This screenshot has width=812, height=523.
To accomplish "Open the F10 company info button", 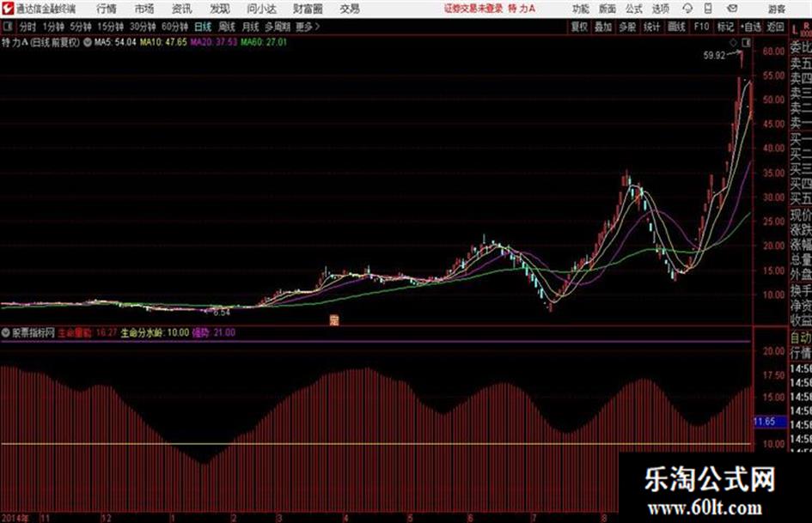I will [x=701, y=27].
